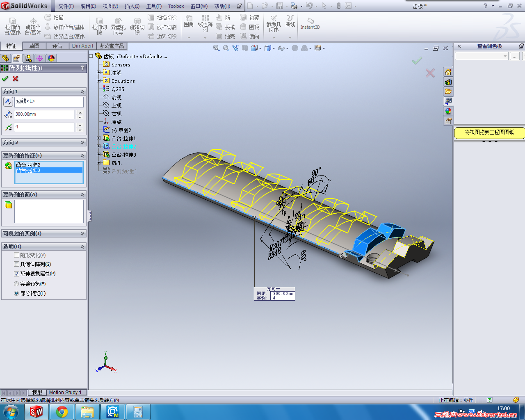Select the 镜向 mirror tool
The image size is (525, 420).
coord(250,37)
